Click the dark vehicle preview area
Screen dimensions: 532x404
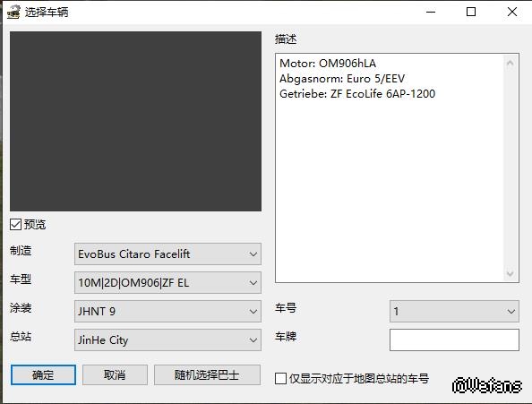coord(135,122)
